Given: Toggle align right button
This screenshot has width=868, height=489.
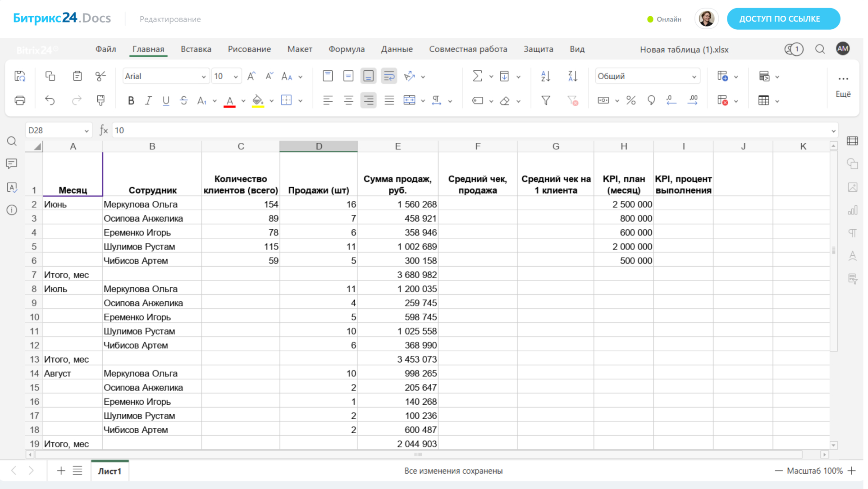Looking at the screenshot, I should pos(368,100).
